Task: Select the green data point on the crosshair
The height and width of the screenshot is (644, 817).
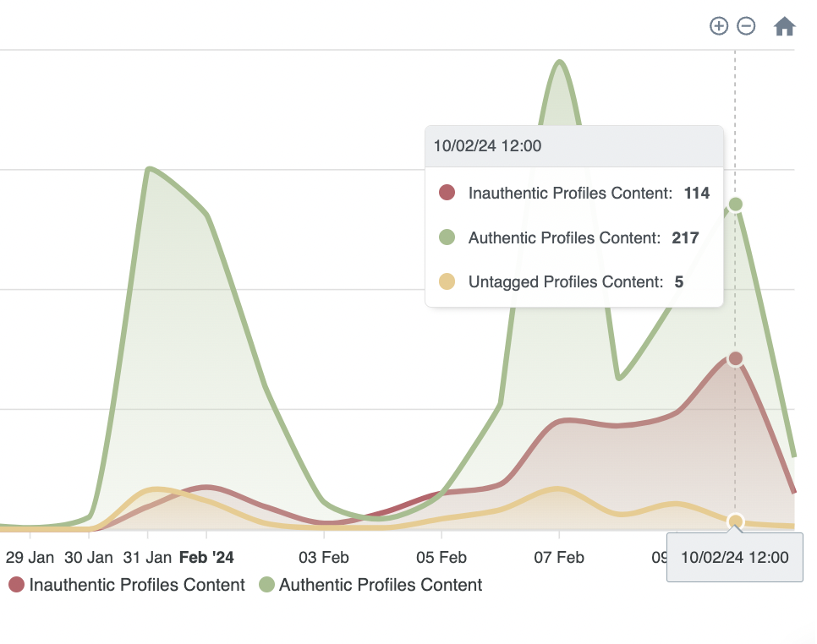Action: [735, 204]
